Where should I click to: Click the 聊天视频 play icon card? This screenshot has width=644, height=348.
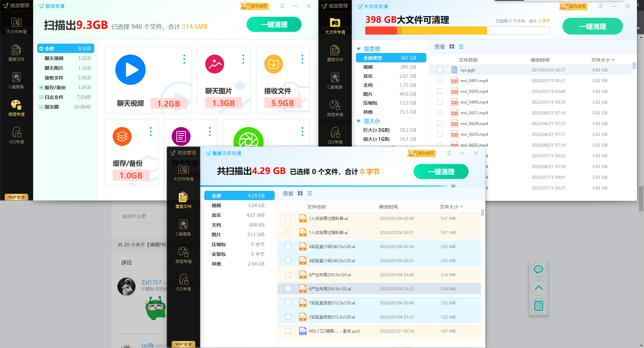click(130, 70)
